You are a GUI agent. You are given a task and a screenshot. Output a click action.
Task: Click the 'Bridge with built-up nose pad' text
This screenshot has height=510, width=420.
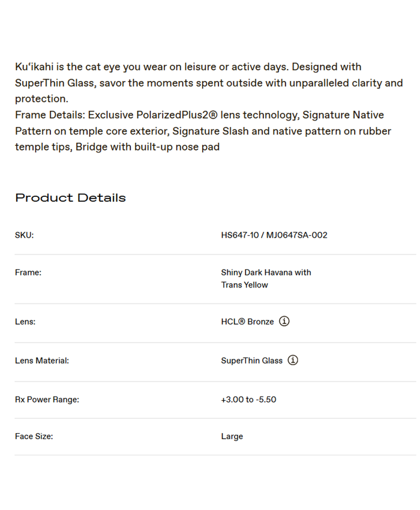coord(148,147)
